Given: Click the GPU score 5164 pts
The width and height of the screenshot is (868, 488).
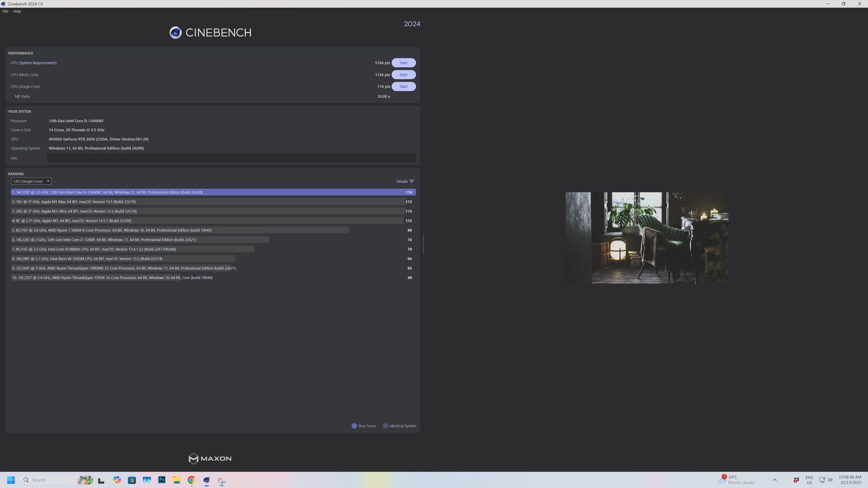Looking at the screenshot, I should point(382,63).
